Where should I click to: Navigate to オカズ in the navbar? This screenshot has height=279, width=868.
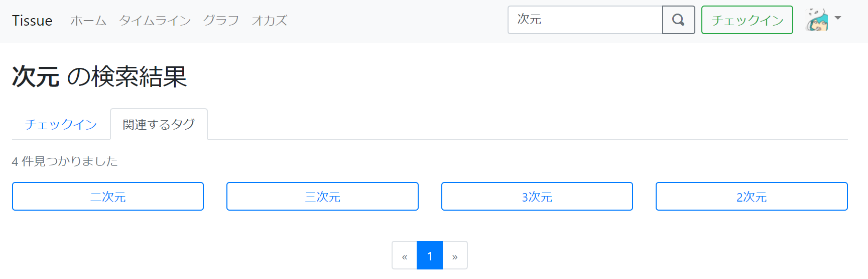coord(269,21)
